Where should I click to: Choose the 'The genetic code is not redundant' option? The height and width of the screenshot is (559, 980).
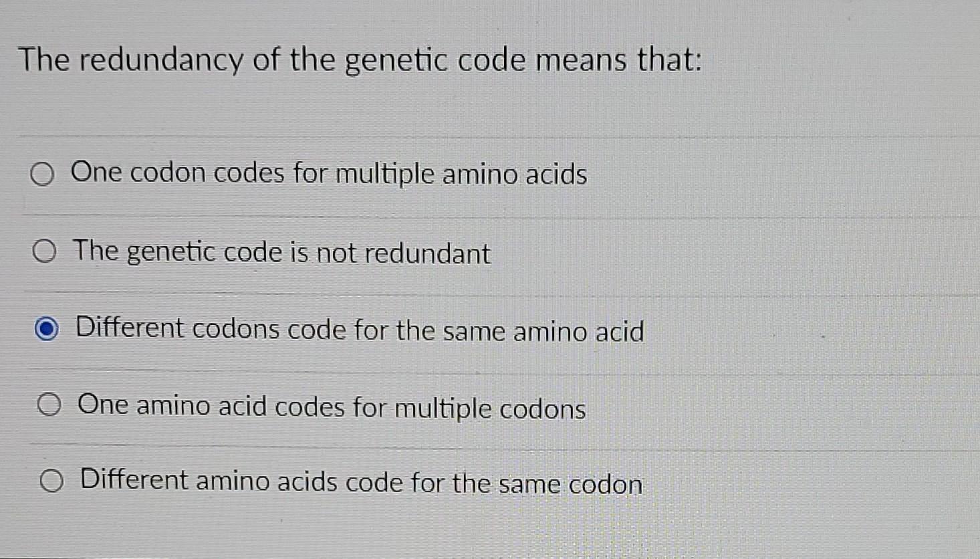click(43, 253)
